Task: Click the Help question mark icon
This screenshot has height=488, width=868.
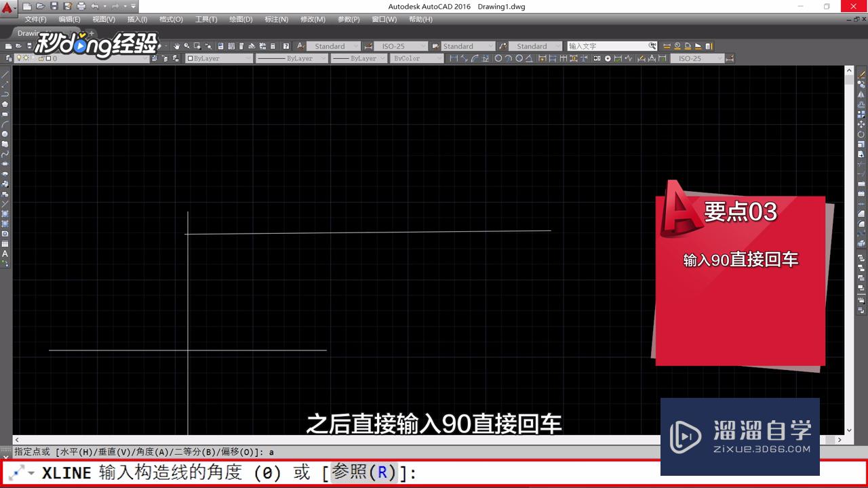Action: point(286,46)
